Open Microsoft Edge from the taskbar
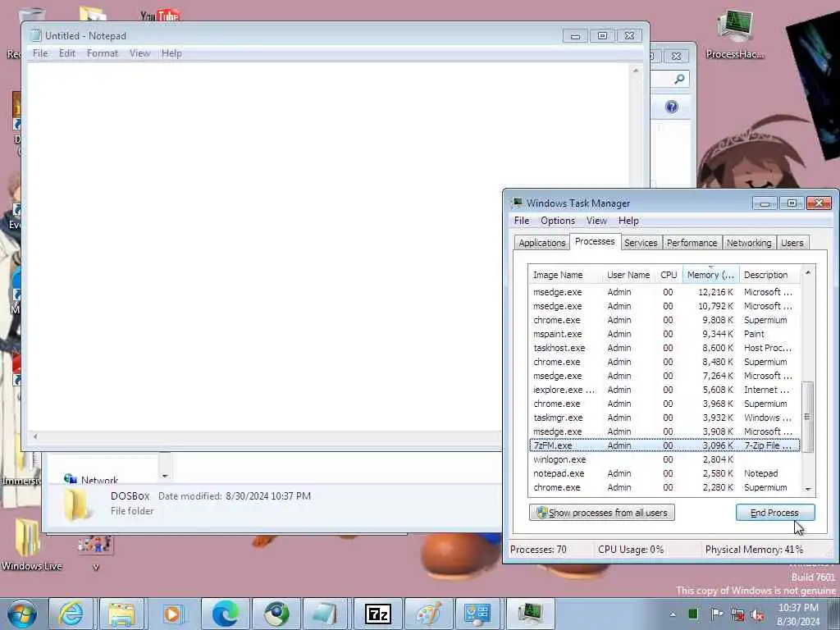The height and width of the screenshot is (630, 840). point(225,614)
